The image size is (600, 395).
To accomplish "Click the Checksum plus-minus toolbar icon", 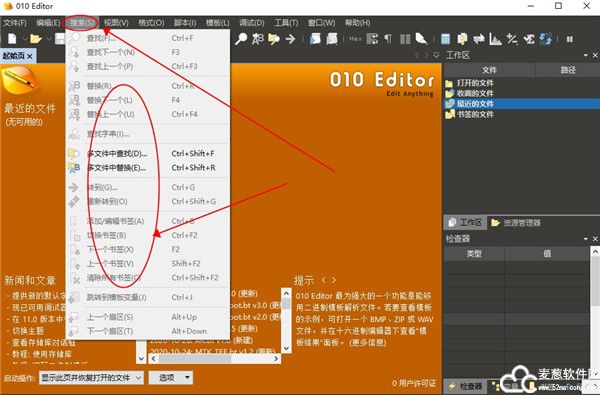I will click(512, 39).
